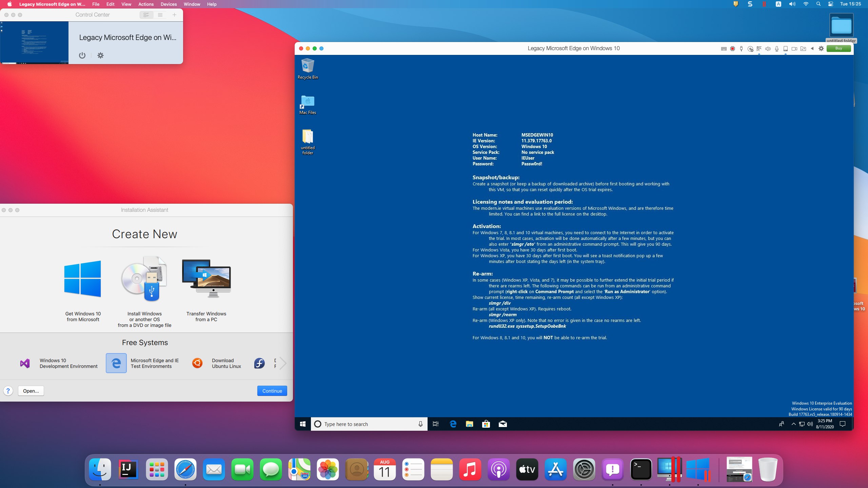Click the Cortana microphone in search box
The image size is (868, 488).
pos(420,424)
